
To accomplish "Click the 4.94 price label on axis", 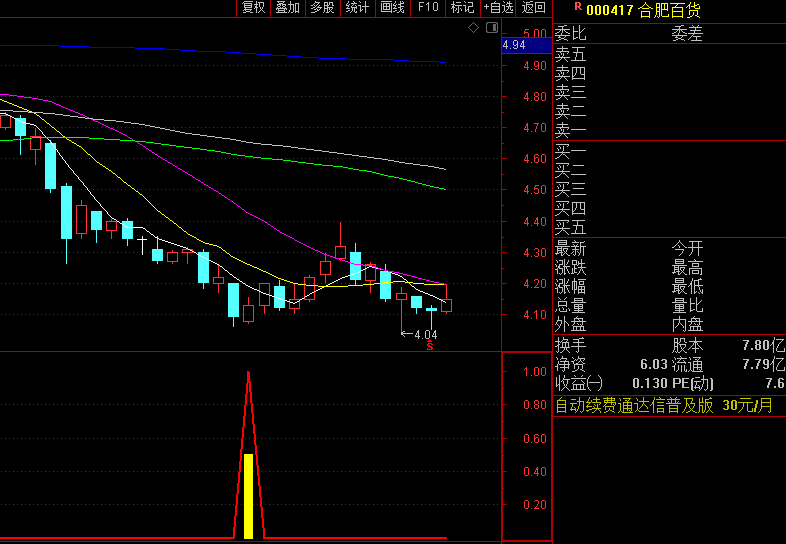I will click(x=526, y=45).
